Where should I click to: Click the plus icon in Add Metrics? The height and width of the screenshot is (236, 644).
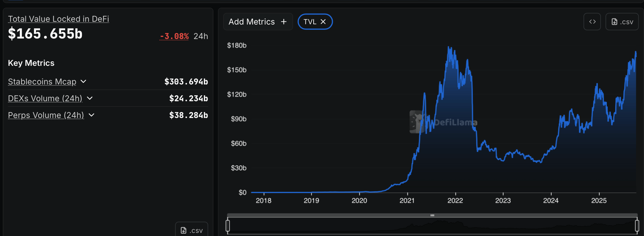click(x=284, y=22)
